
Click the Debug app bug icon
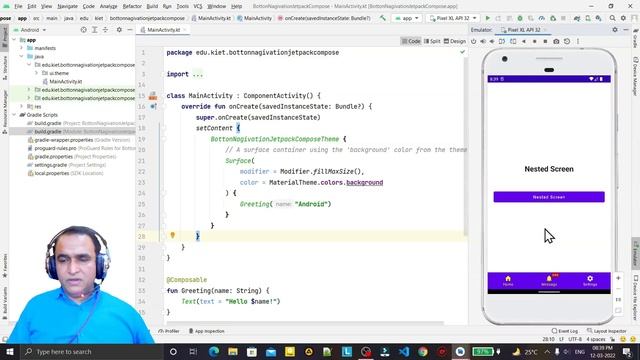click(x=520, y=18)
